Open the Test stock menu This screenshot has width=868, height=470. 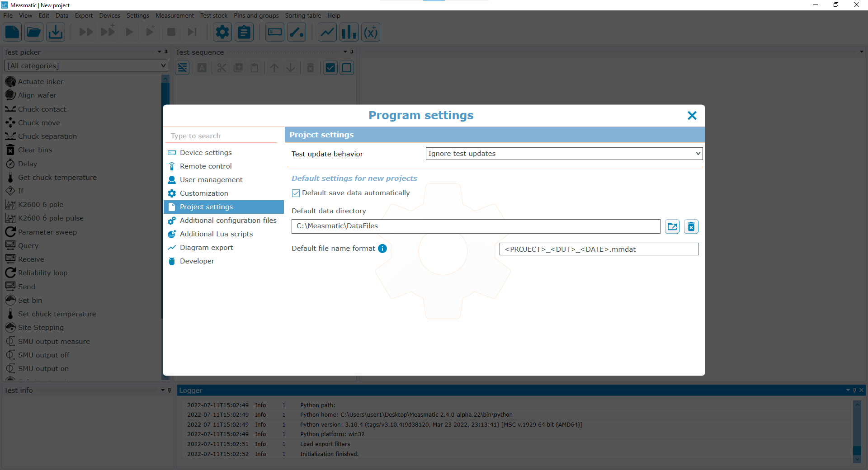point(214,15)
